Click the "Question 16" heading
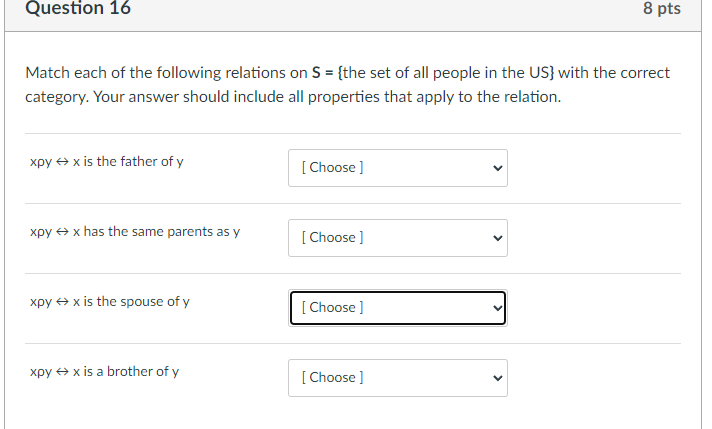This screenshot has height=429, width=712. coord(78,9)
